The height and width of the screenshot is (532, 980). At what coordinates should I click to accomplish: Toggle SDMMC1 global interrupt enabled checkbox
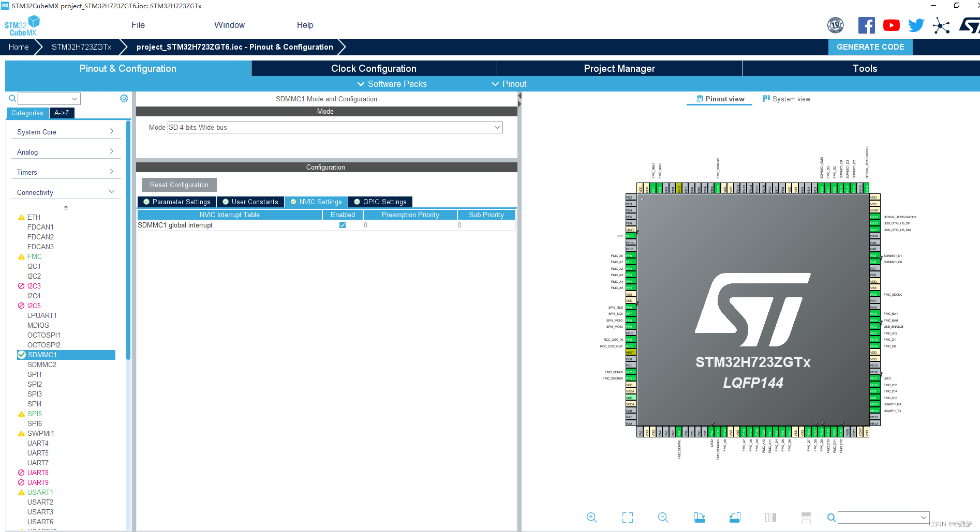click(x=343, y=225)
